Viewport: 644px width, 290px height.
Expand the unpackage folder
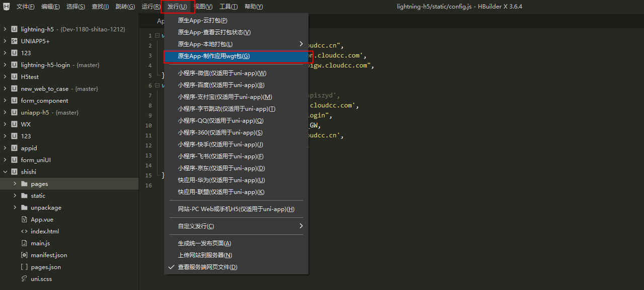15,208
